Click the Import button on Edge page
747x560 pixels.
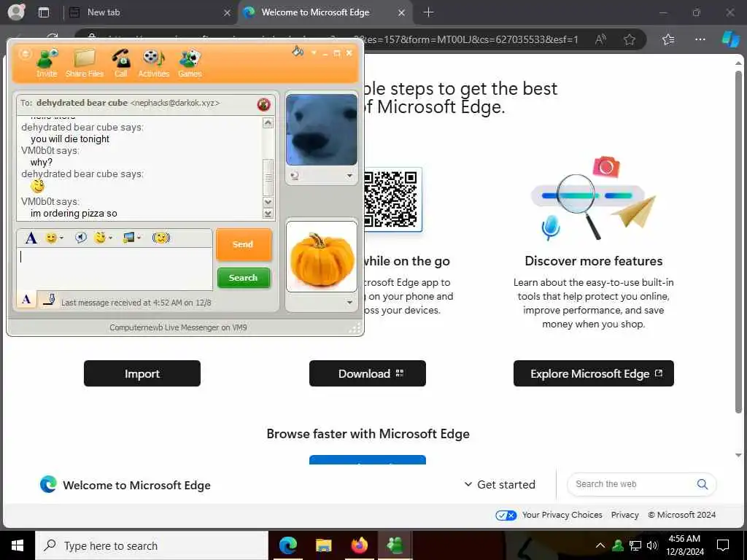coord(142,373)
